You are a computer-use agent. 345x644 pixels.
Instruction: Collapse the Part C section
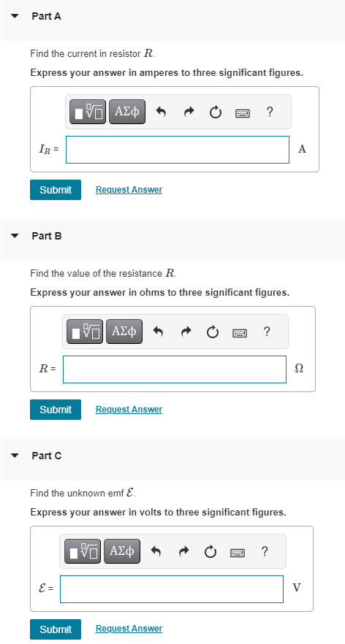(x=15, y=456)
